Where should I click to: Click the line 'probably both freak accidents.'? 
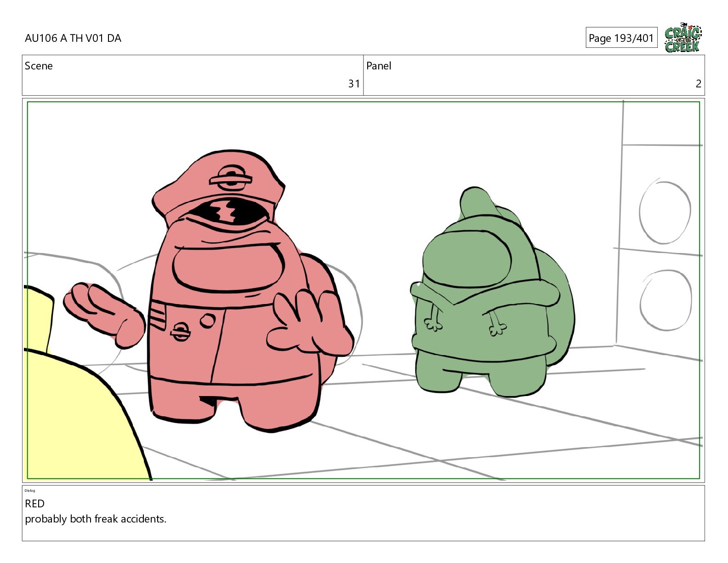[96, 519]
